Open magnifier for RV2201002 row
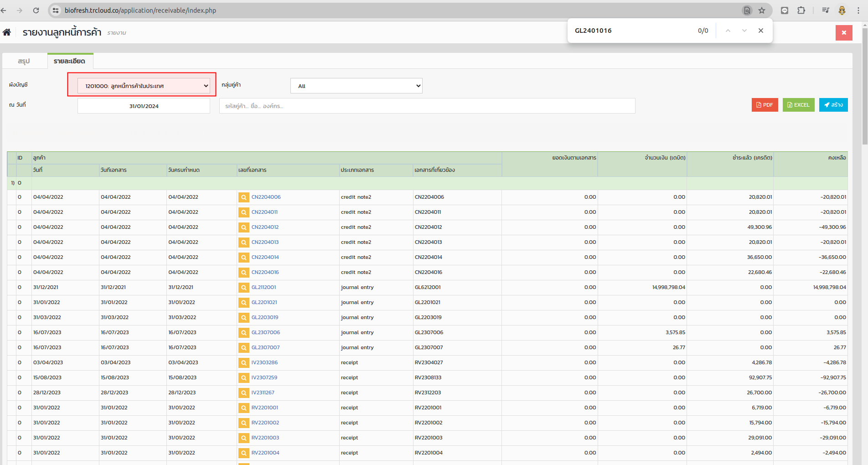 (x=244, y=423)
